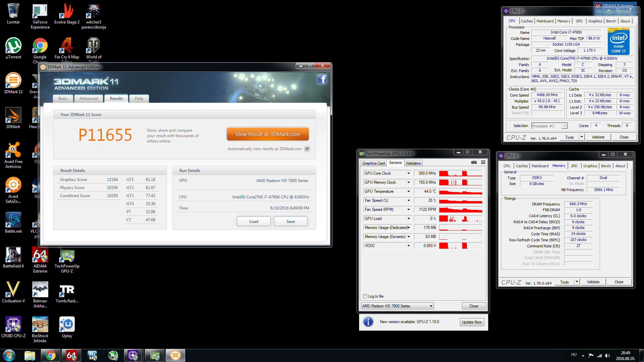Screen dimensions: 644x362
Task: Expand the Fan Speed (RPM) sensor dropdown
Action: tap(409, 209)
